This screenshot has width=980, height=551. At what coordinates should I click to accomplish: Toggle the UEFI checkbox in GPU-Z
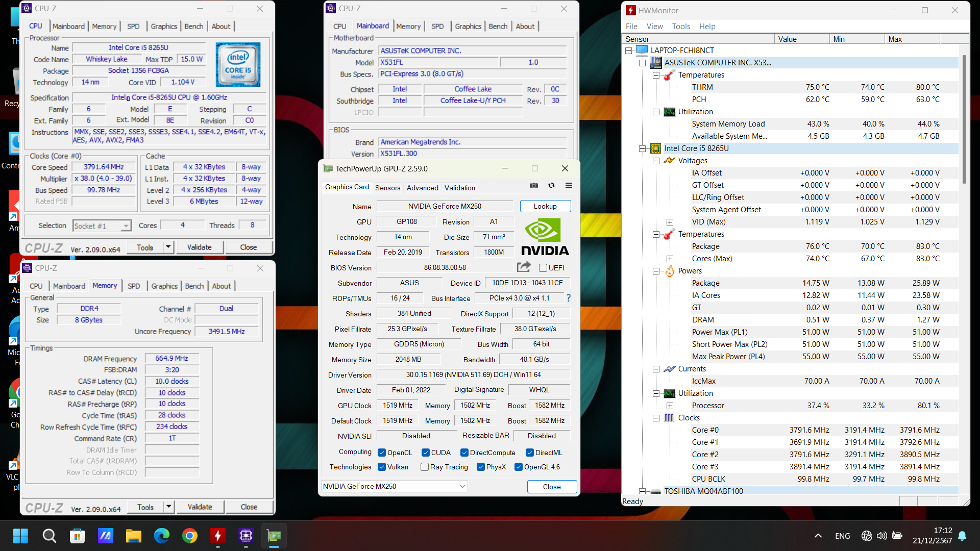pyautogui.click(x=543, y=268)
